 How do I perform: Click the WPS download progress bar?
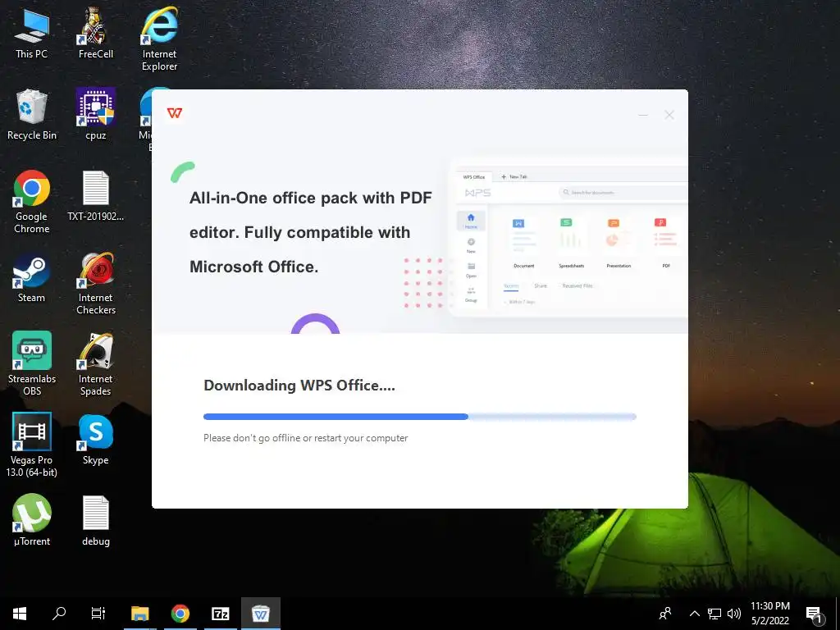click(x=419, y=416)
